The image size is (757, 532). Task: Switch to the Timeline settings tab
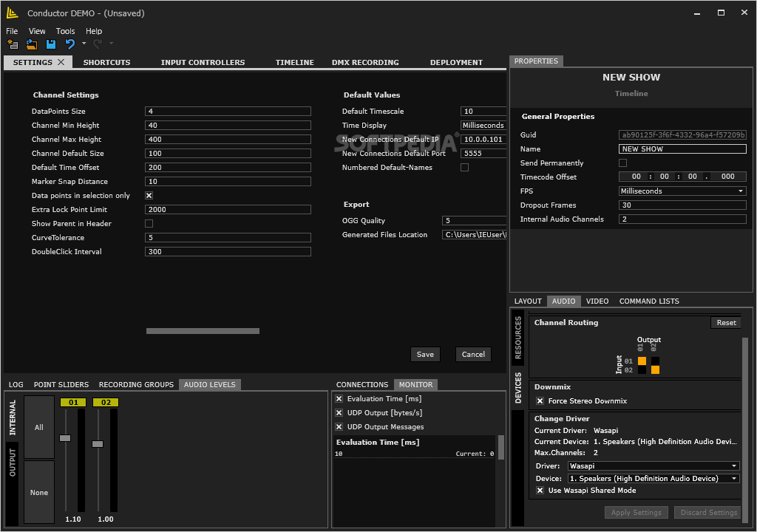294,62
